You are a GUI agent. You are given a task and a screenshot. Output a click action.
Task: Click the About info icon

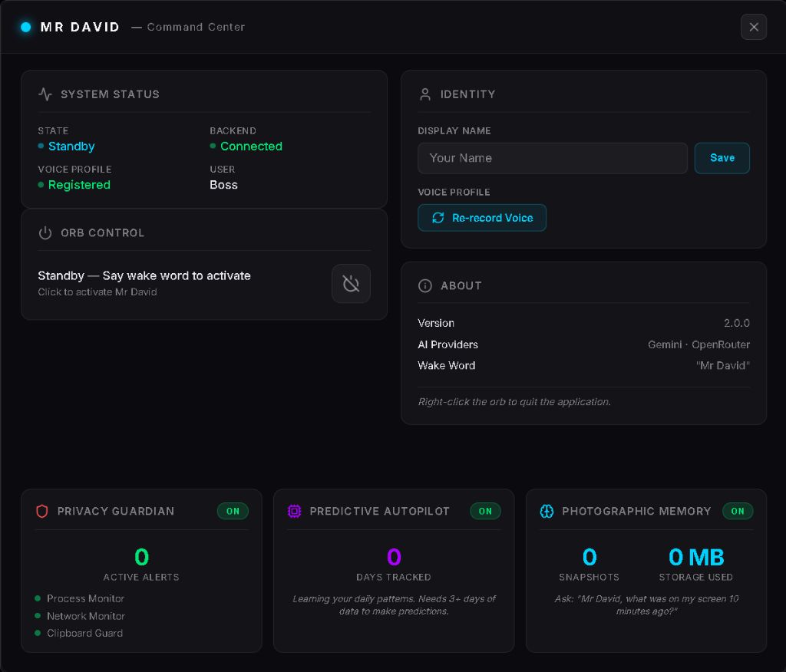(425, 285)
